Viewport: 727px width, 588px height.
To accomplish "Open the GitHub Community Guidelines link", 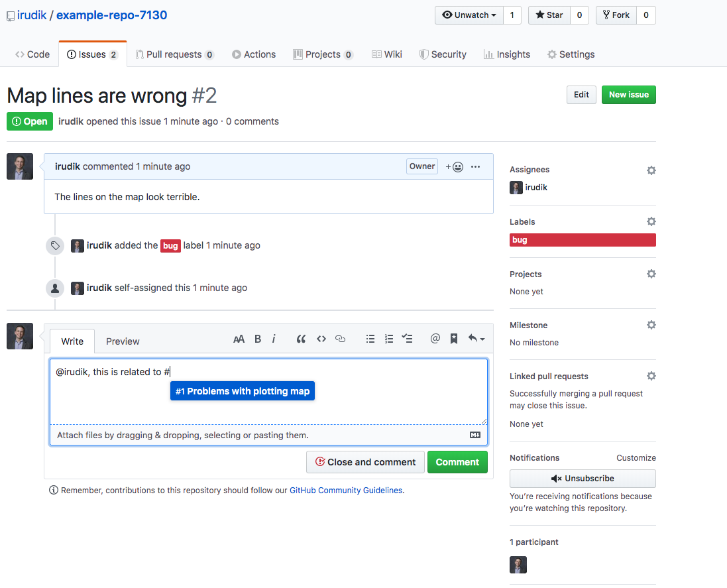I will [x=345, y=491].
